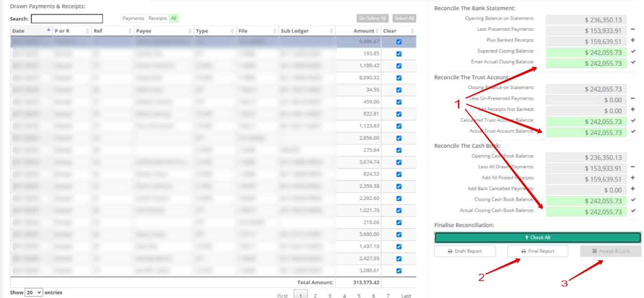Go to page 3 of entries
Image resolution: width=644 pixels, height=298 pixels.
(x=330, y=295)
